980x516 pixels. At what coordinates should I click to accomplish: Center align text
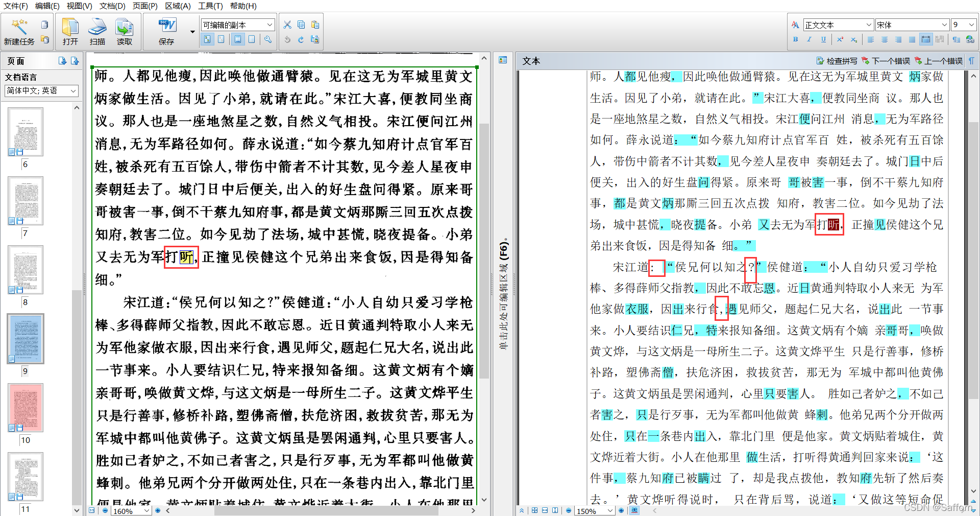(x=885, y=39)
